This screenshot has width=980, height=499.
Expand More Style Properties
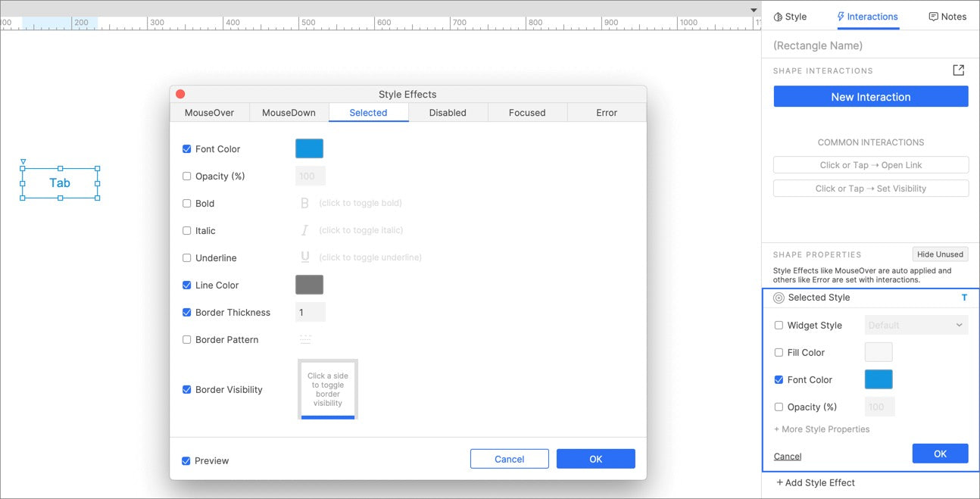[x=822, y=429]
